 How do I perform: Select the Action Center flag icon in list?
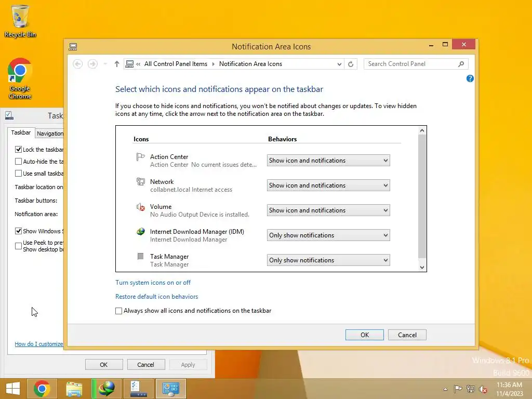click(140, 157)
